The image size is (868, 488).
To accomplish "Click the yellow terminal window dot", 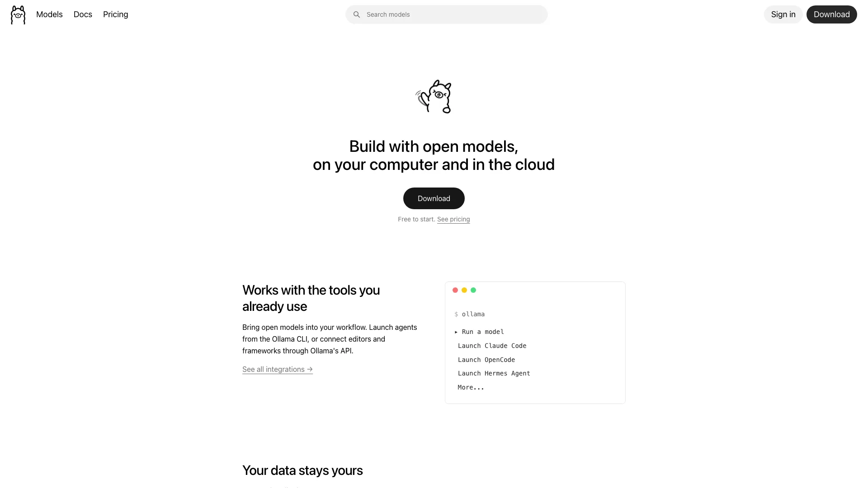I will 464,290.
